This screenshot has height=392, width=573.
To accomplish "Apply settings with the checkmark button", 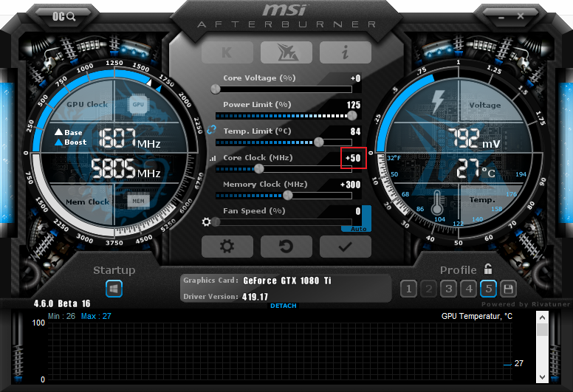I will click(346, 247).
